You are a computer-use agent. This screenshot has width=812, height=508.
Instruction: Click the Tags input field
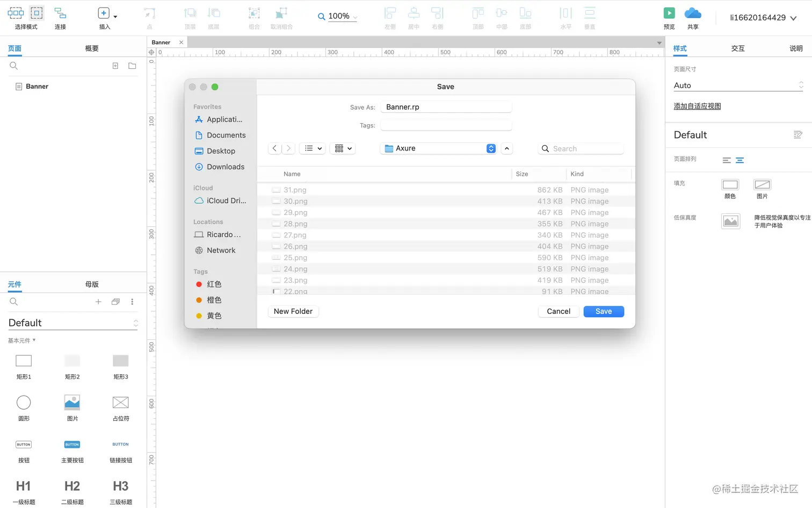446,125
